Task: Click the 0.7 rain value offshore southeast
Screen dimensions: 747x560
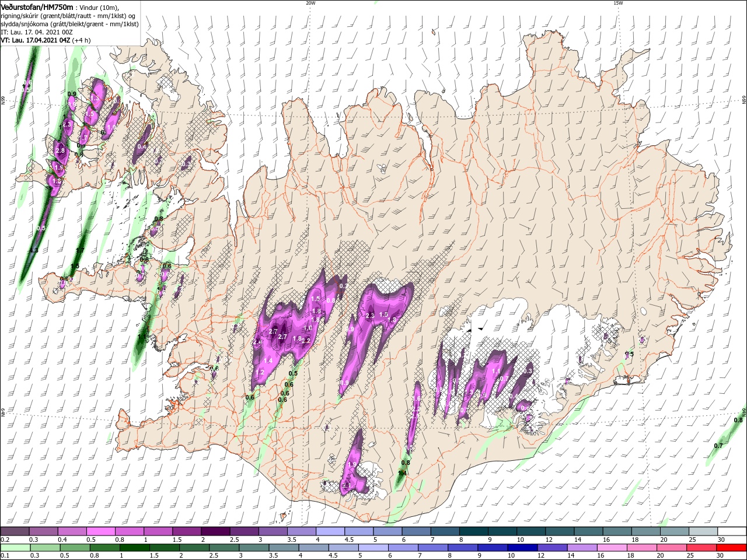Action: click(x=718, y=446)
